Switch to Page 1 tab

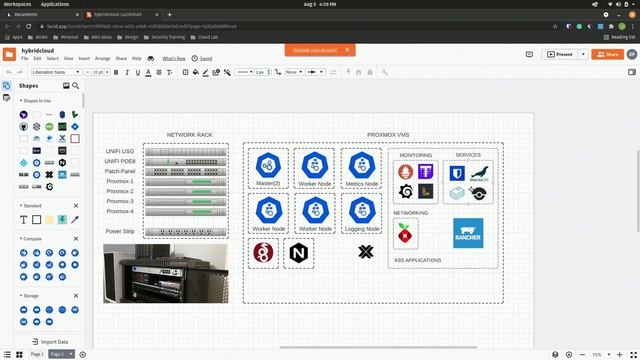(x=37, y=354)
